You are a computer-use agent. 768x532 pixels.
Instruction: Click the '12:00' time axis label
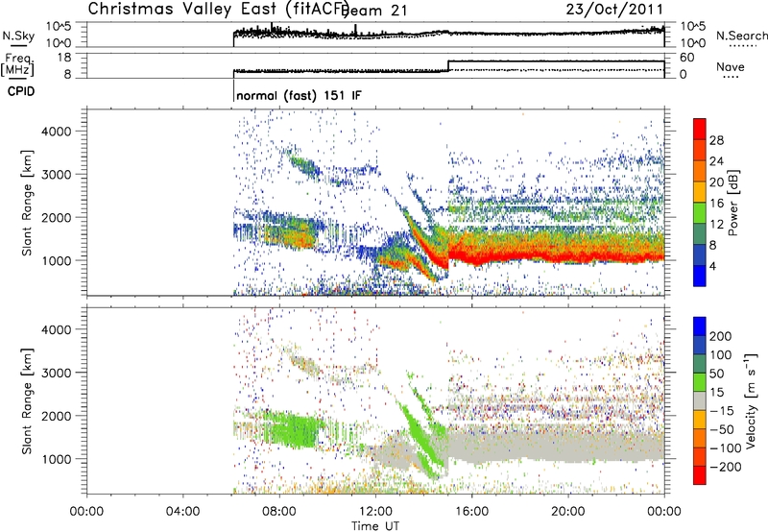(x=375, y=512)
